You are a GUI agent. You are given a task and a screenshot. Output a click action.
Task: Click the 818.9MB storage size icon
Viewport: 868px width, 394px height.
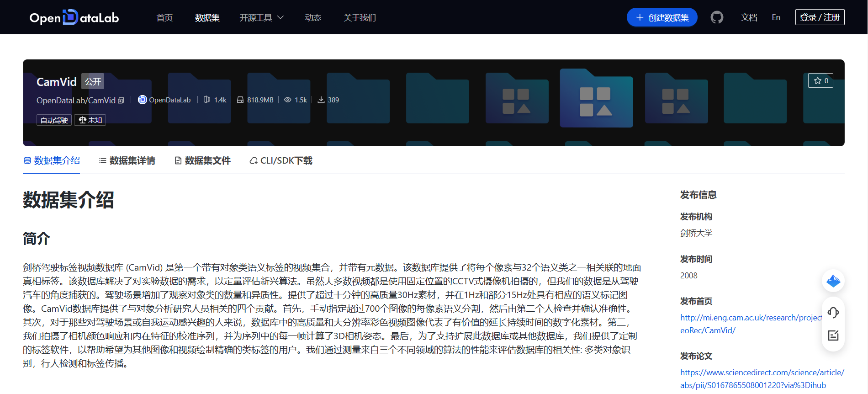tap(240, 100)
